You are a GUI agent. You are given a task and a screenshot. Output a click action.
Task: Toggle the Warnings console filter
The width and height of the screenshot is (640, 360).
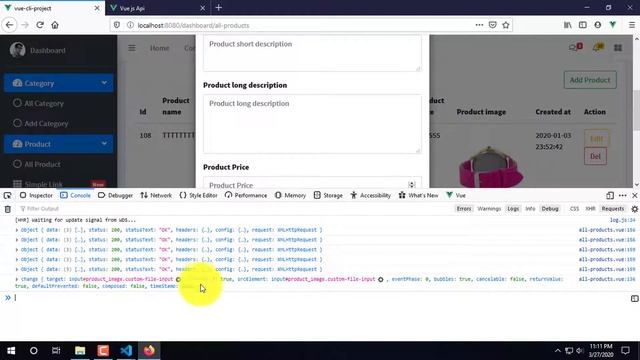(x=489, y=209)
